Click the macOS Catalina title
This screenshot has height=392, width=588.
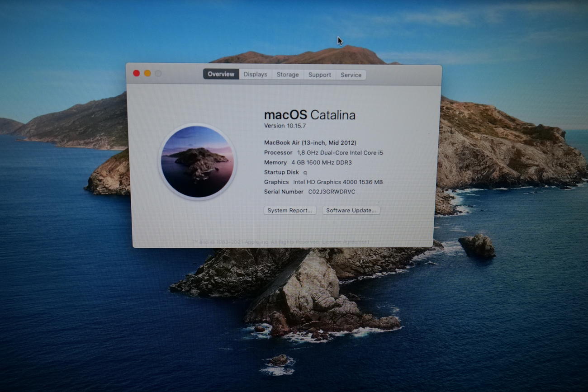coord(309,115)
